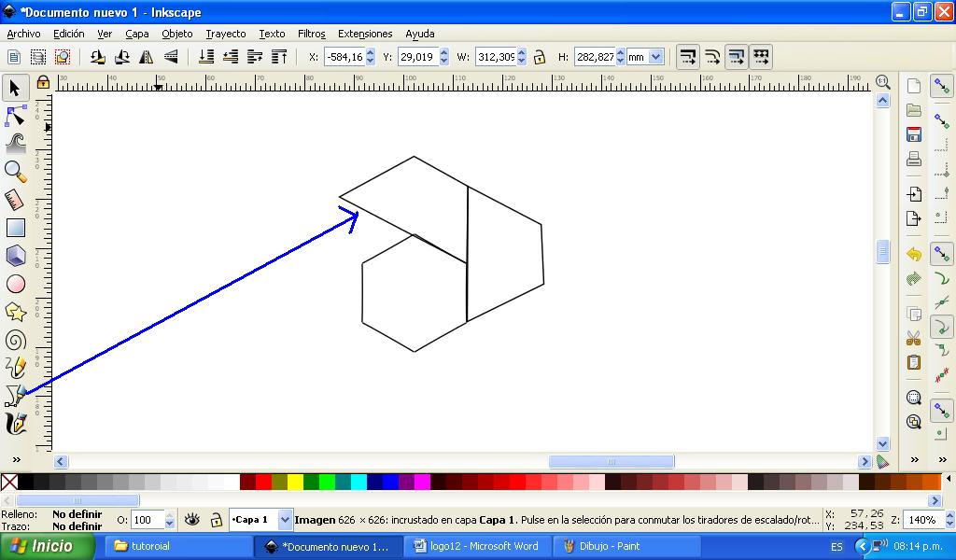Lower selection to bottom
The width and height of the screenshot is (956, 560).
pos(206,57)
